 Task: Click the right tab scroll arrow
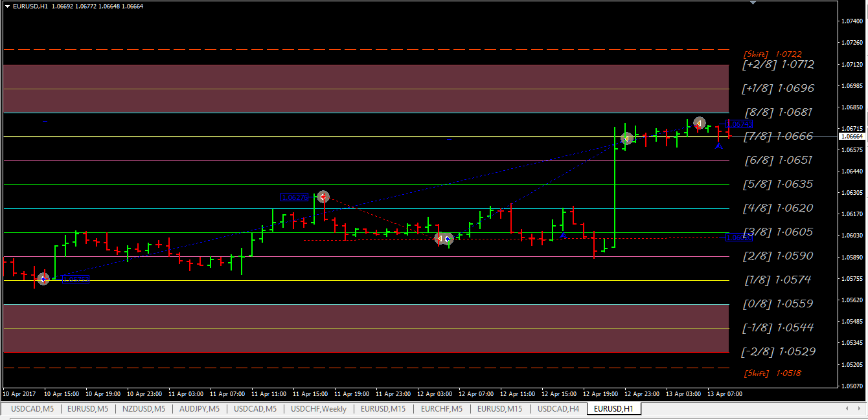coord(860,408)
